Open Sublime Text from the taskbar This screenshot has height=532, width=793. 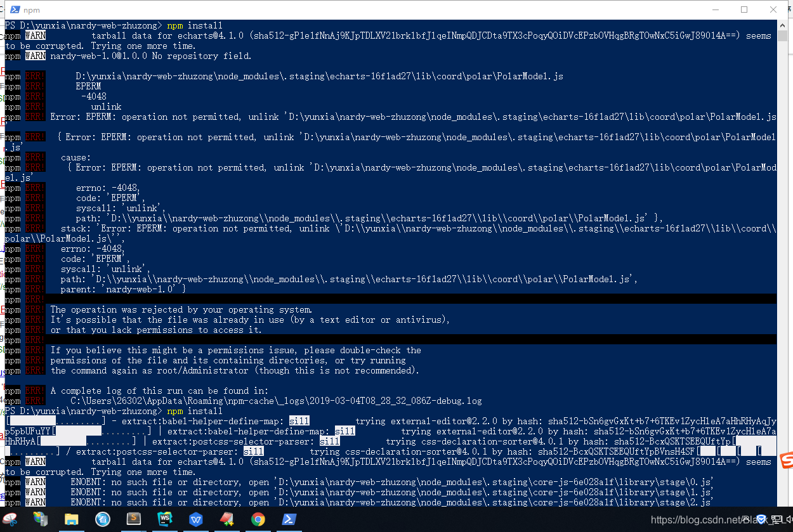point(134,520)
